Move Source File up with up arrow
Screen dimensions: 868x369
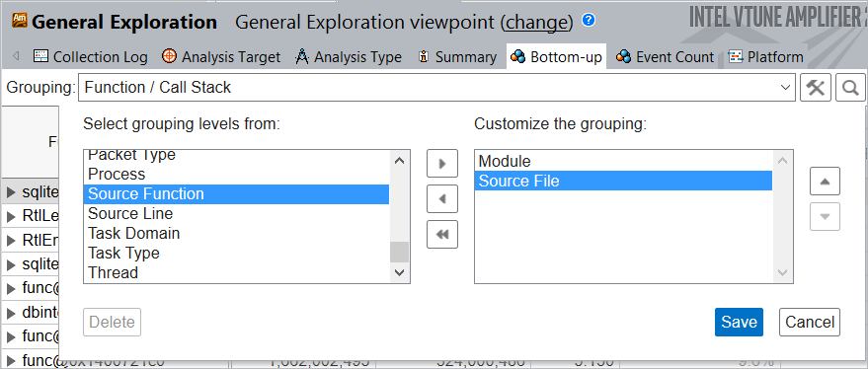[x=825, y=182]
